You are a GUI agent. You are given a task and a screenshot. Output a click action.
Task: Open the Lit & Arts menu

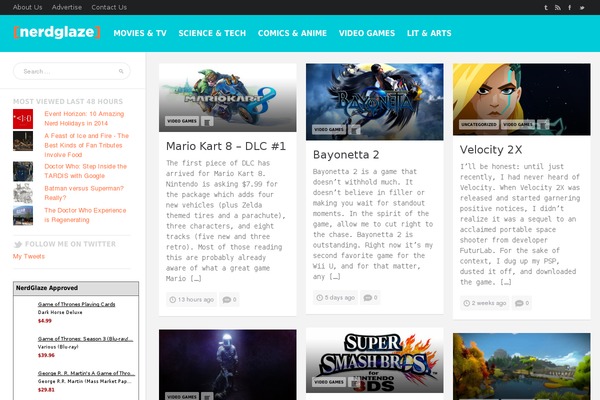[429, 33]
